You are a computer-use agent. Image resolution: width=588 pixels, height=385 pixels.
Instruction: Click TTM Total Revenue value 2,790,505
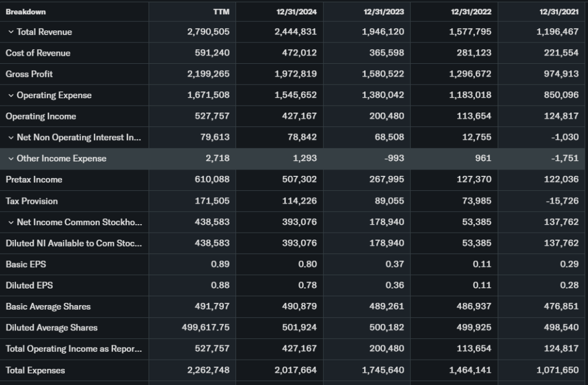[x=208, y=32]
